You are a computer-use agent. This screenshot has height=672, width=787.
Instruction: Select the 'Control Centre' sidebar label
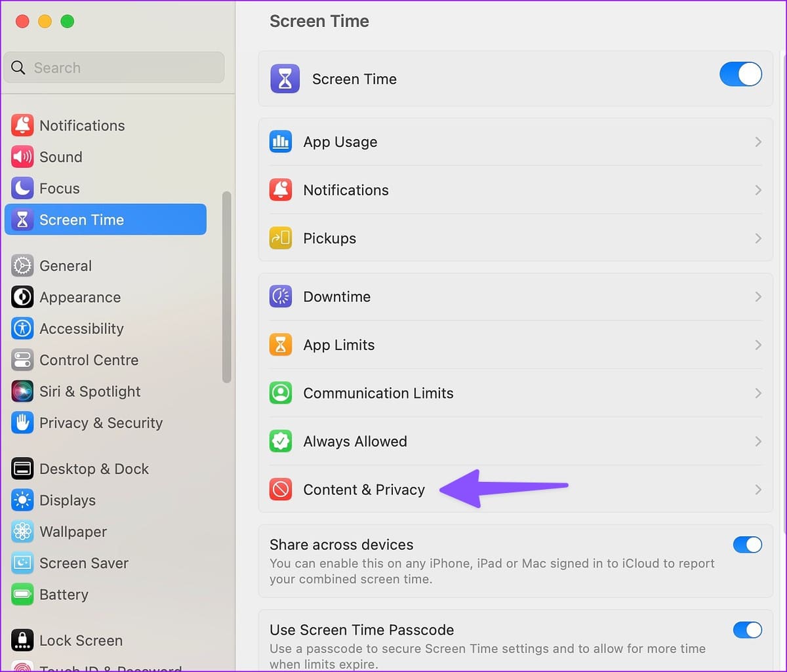pos(89,360)
